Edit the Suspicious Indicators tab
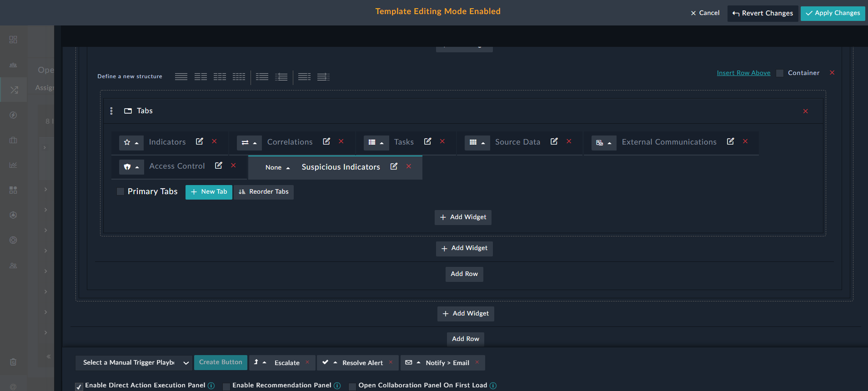Screen dimensions: 868x391 [394, 166]
